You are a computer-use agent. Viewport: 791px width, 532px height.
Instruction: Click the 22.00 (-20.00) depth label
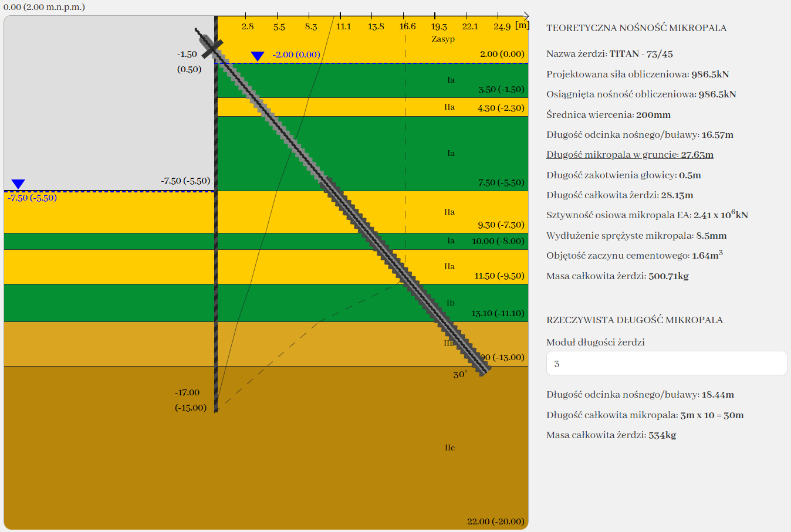495,521
